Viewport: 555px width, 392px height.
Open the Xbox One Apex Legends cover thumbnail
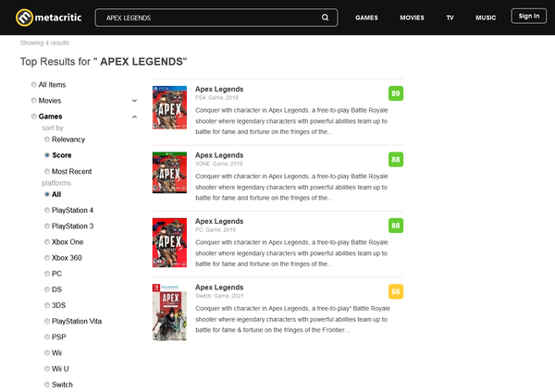169,173
